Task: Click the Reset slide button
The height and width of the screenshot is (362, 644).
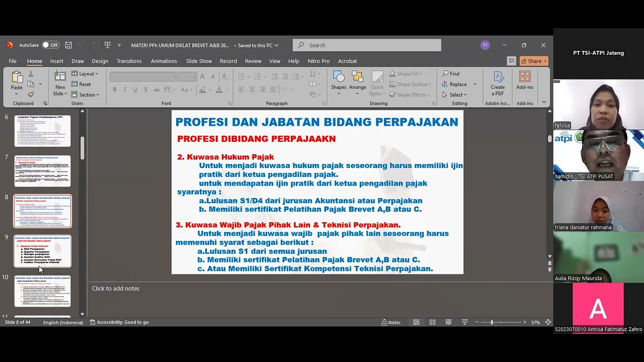Action: pos(82,84)
